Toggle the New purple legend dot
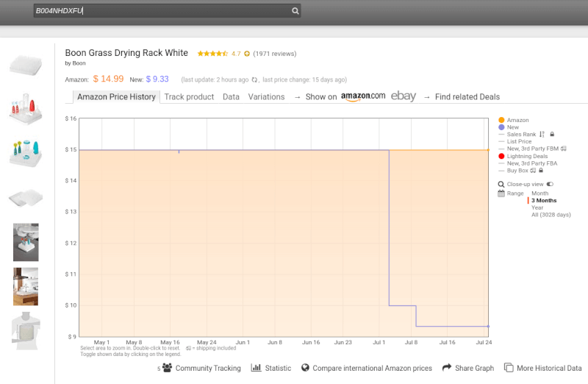The image size is (588, 384). pyautogui.click(x=501, y=127)
